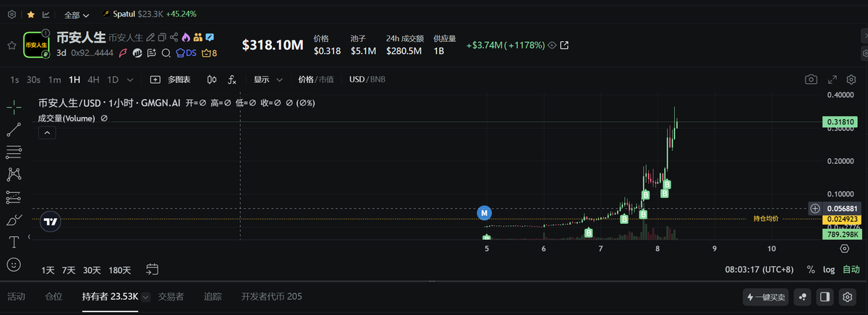Toggle the percent scale button
This screenshot has width=868, height=315.
811,269
